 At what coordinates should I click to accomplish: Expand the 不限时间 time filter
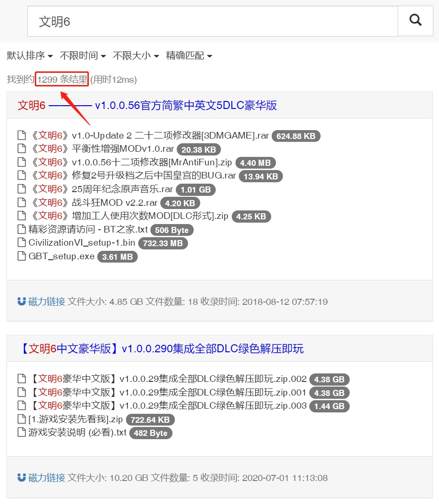pyautogui.click(x=83, y=56)
